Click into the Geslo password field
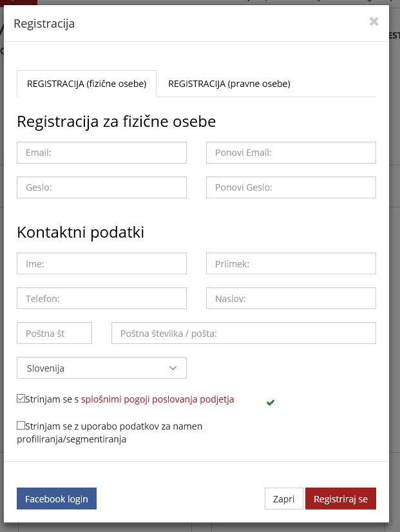 pyautogui.click(x=102, y=187)
